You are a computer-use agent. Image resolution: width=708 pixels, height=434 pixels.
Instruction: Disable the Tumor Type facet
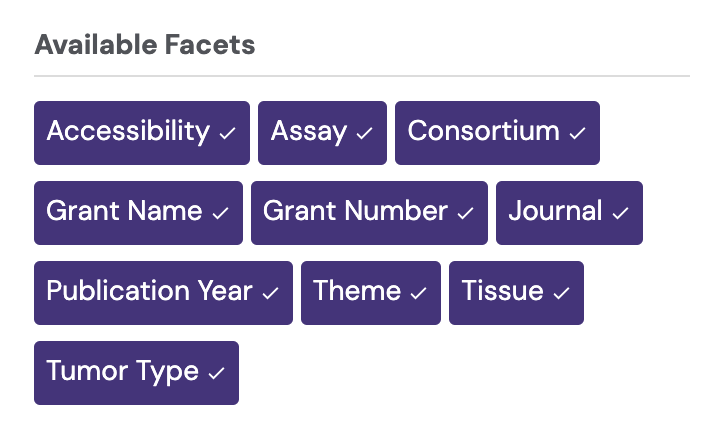click(136, 372)
